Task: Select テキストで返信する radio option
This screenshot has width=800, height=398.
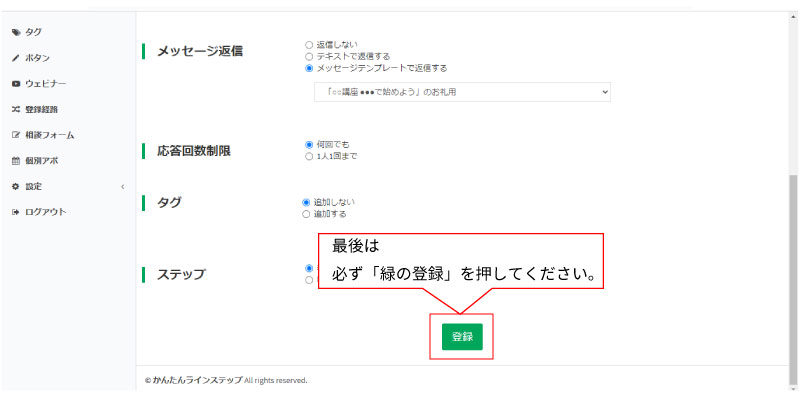Action: pos(309,56)
